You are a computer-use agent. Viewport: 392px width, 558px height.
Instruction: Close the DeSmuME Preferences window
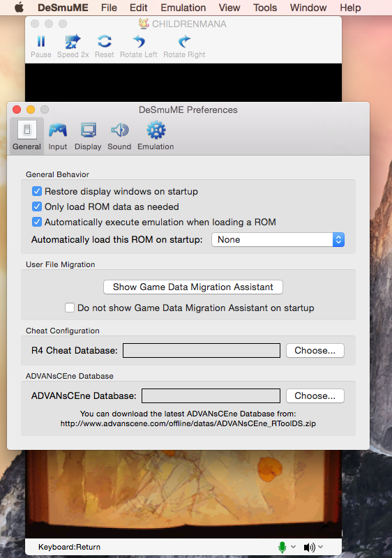point(17,110)
